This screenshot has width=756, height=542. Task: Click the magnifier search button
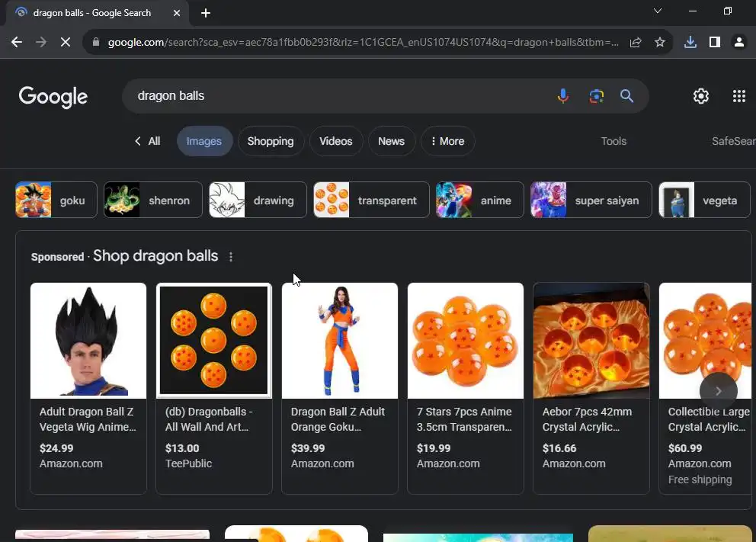tap(626, 96)
